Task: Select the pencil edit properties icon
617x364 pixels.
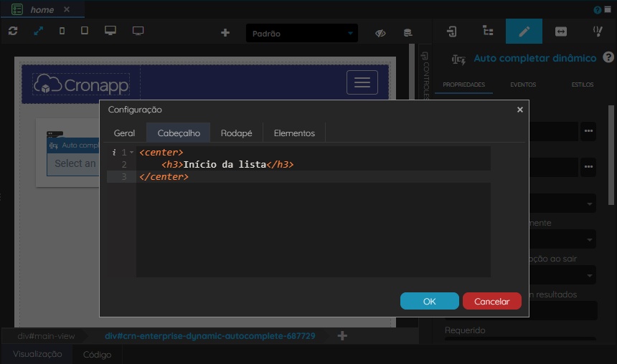Action: 524,31
